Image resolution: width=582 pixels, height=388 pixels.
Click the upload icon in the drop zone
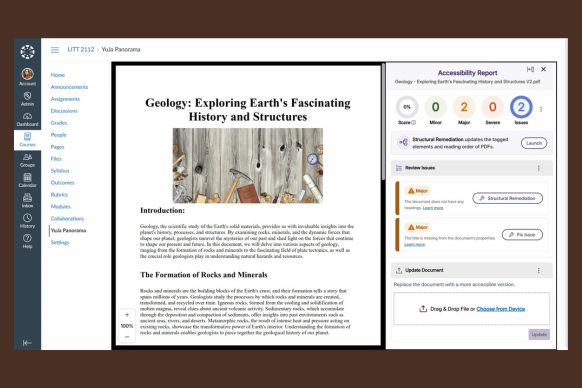click(423, 309)
